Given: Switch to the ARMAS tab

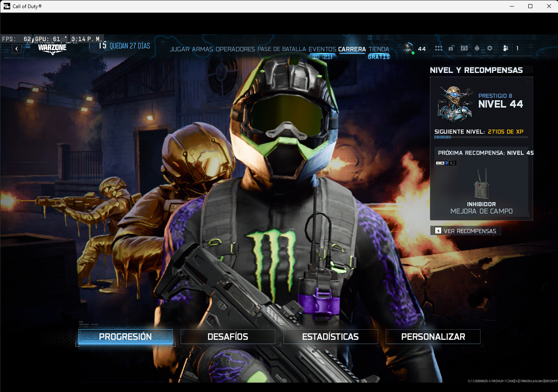Looking at the screenshot, I should tap(203, 49).
